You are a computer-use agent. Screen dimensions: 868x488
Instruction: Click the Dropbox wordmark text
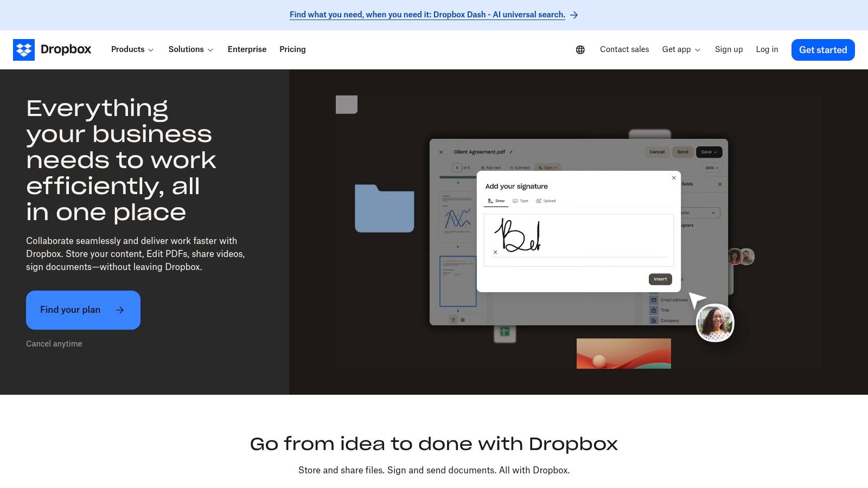pyautogui.click(x=66, y=50)
